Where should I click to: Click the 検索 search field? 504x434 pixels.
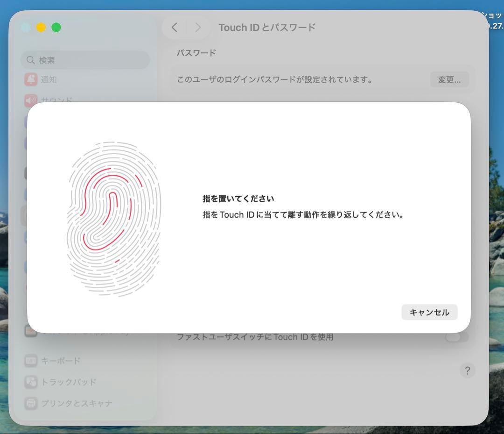click(x=85, y=60)
